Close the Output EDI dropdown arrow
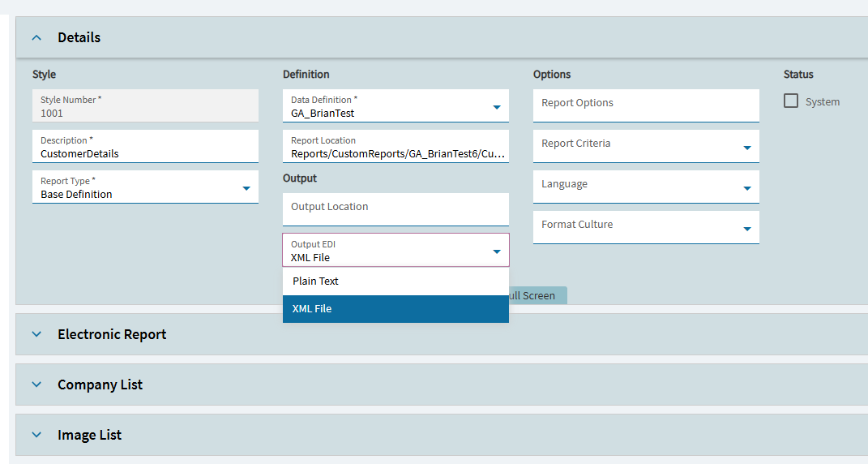The image size is (868, 464). 497,251
